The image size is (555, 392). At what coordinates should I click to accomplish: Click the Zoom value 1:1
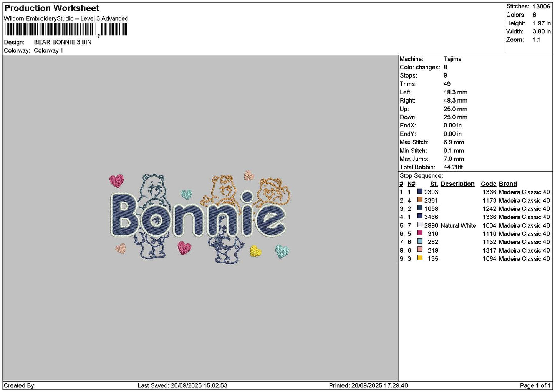[537, 40]
